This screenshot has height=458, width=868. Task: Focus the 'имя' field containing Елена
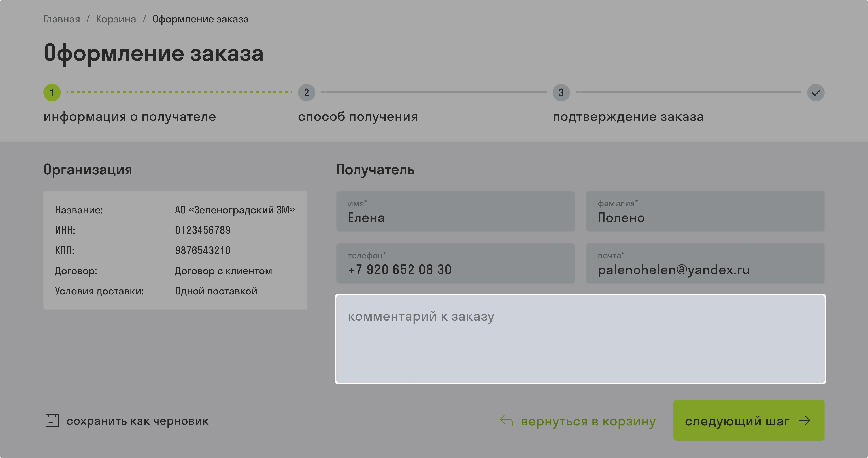[x=455, y=211]
